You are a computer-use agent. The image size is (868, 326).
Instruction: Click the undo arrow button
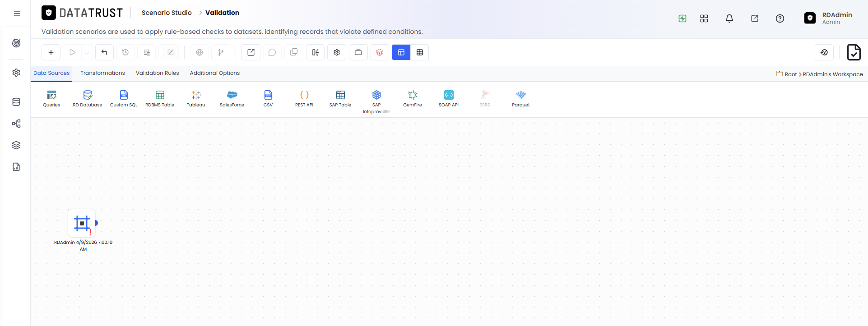click(104, 52)
